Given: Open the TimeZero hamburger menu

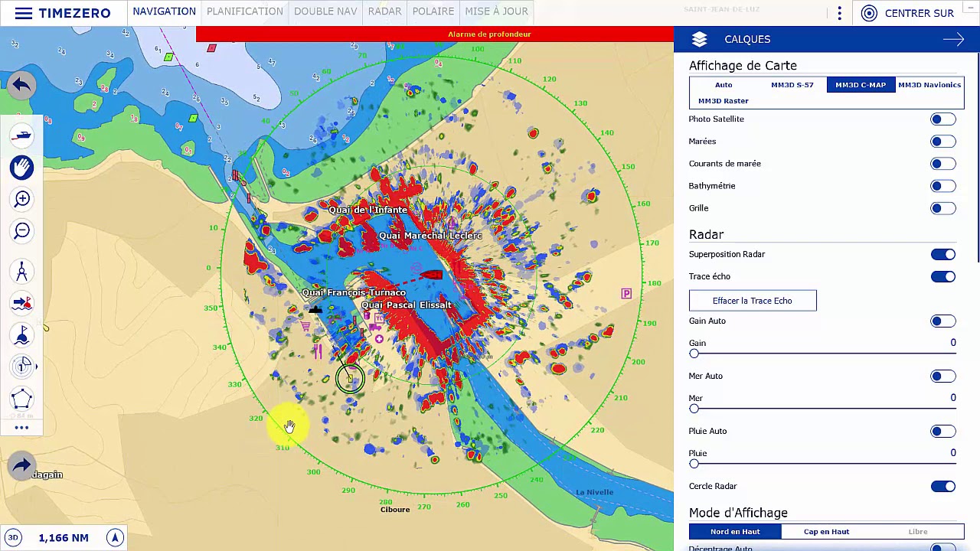Looking at the screenshot, I should coord(23,13).
